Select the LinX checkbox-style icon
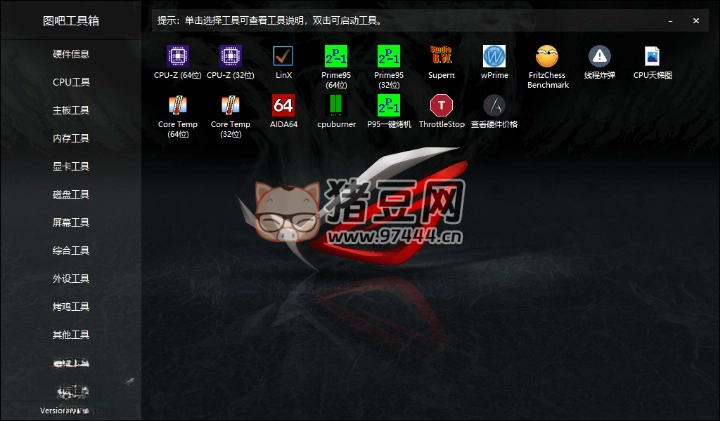 (x=283, y=56)
